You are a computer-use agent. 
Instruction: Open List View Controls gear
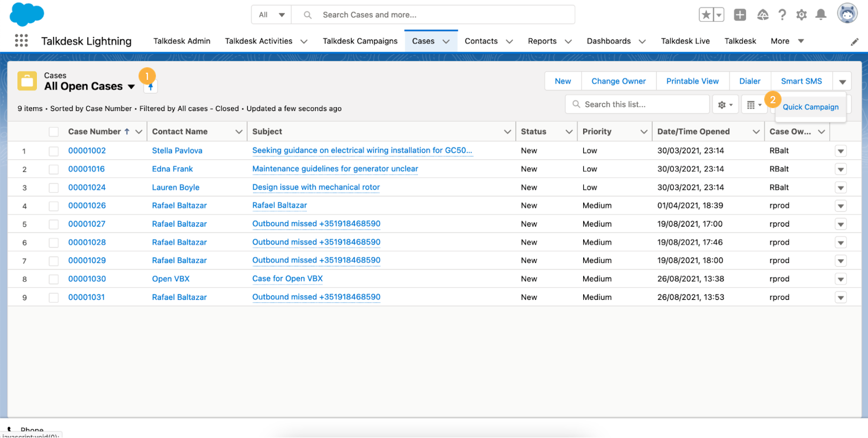[x=725, y=105]
